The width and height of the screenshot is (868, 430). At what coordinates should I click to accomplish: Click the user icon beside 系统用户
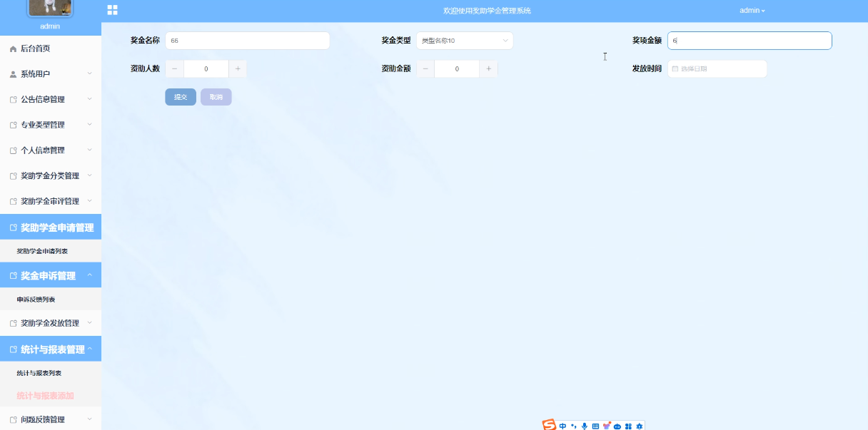point(13,74)
